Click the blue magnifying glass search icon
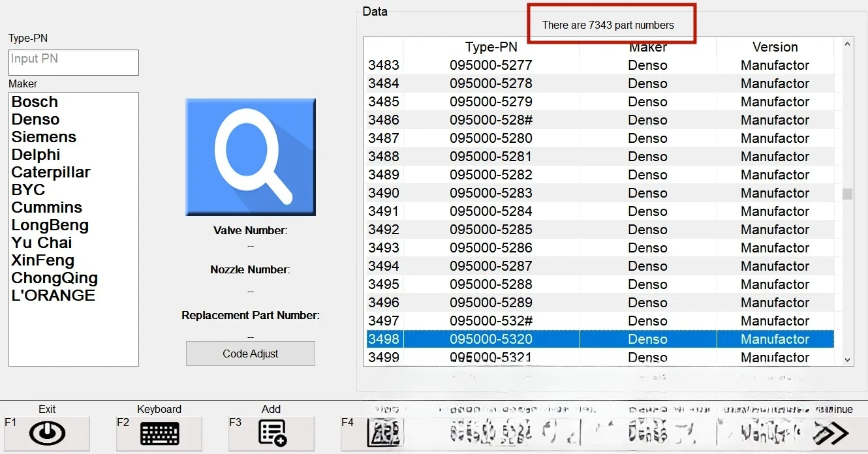 point(251,157)
